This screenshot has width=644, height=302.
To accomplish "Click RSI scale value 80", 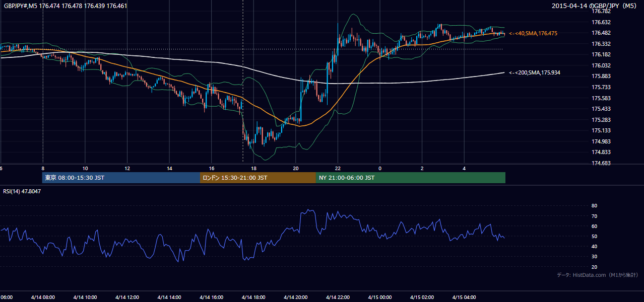I will click(594, 206).
